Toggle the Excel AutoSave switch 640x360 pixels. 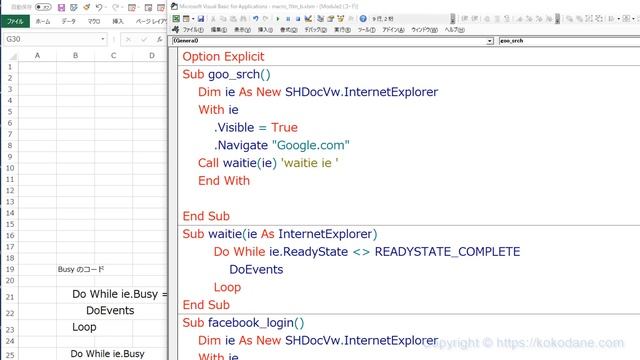43,7
